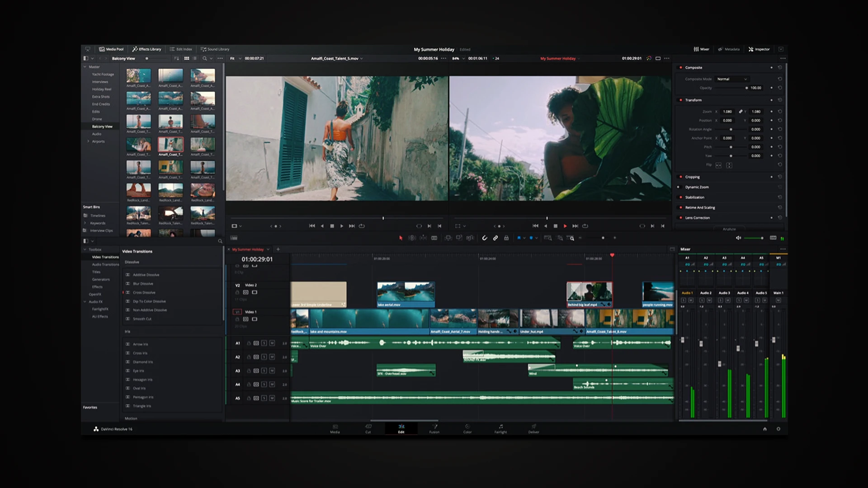Collapse the Audio FX tree
Image resolution: width=868 pixels, height=488 pixels.
coord(85,301)
